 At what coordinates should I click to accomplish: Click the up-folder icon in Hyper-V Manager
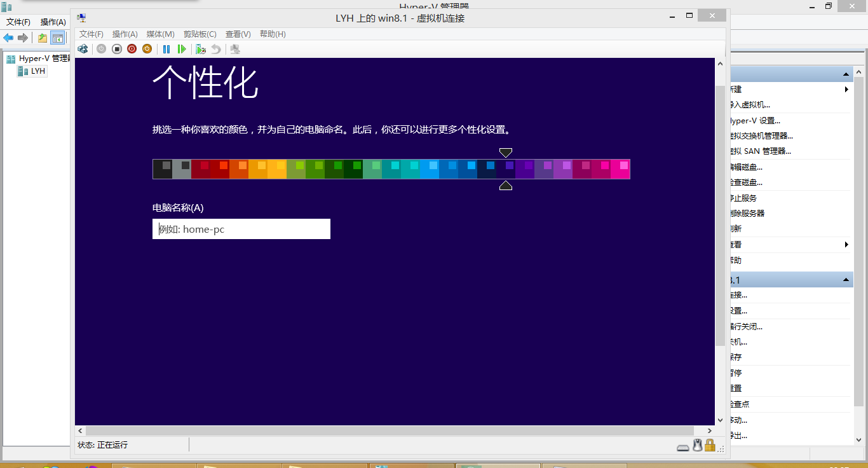[x=43, y=38]
